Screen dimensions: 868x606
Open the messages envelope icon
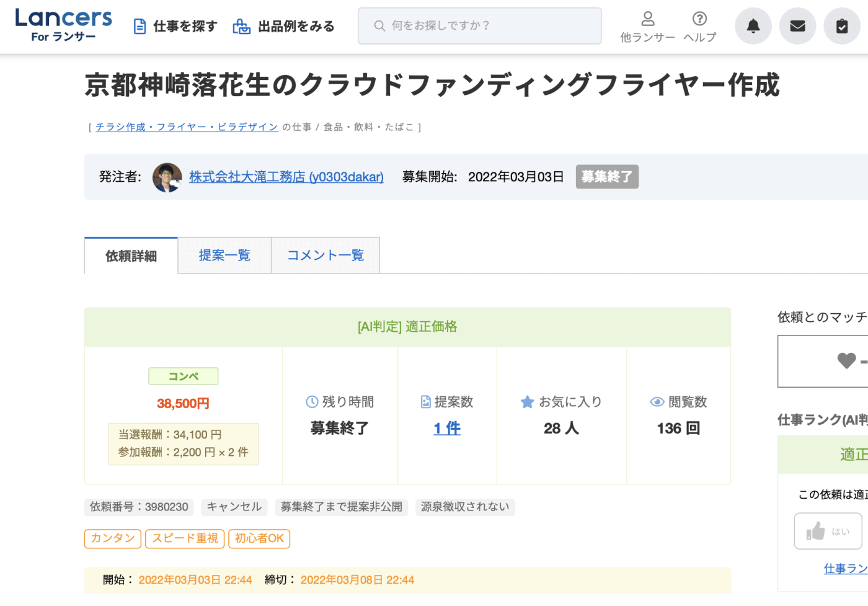click(x=797, y=26)
